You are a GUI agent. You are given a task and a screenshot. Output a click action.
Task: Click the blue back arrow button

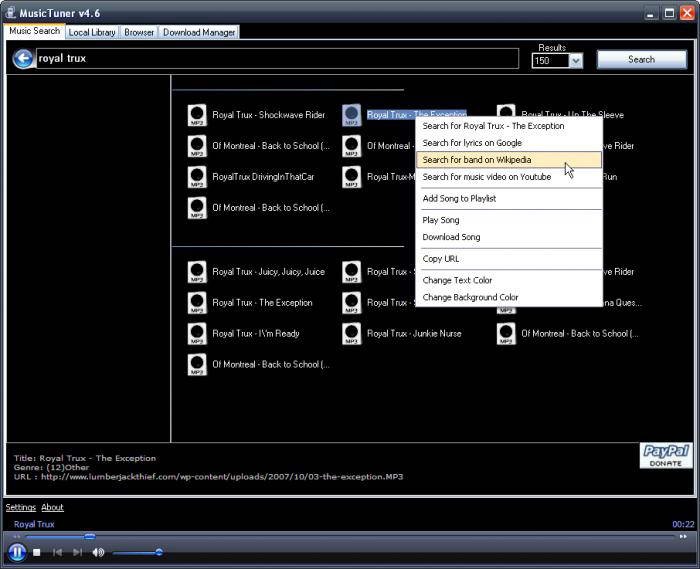23,59
